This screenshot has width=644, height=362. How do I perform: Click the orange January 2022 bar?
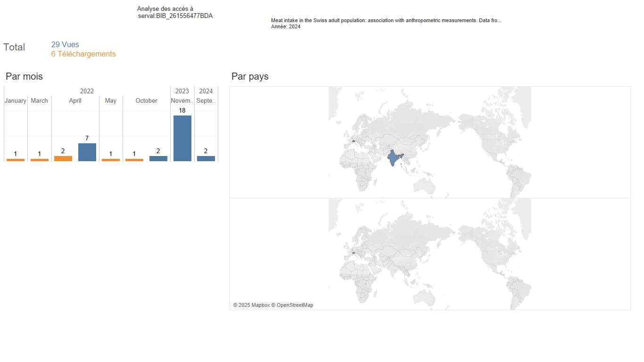[16, 160]
